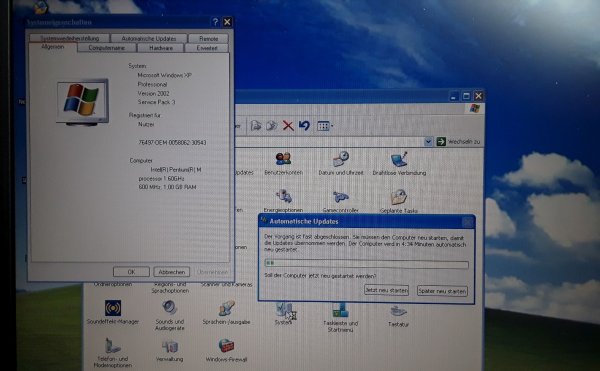Open the Taskleiste und Startmenü icon
The image size is (600, 371).
click(341, 317)
